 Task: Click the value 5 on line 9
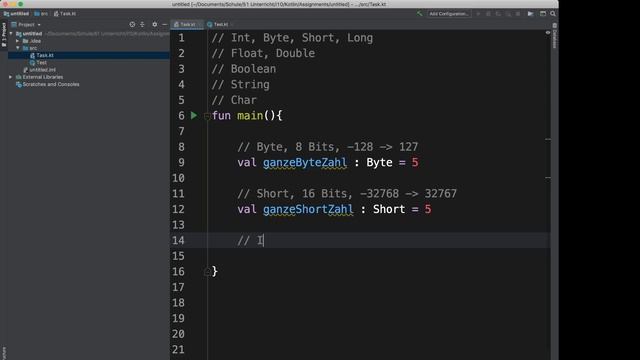coord(415,162)
